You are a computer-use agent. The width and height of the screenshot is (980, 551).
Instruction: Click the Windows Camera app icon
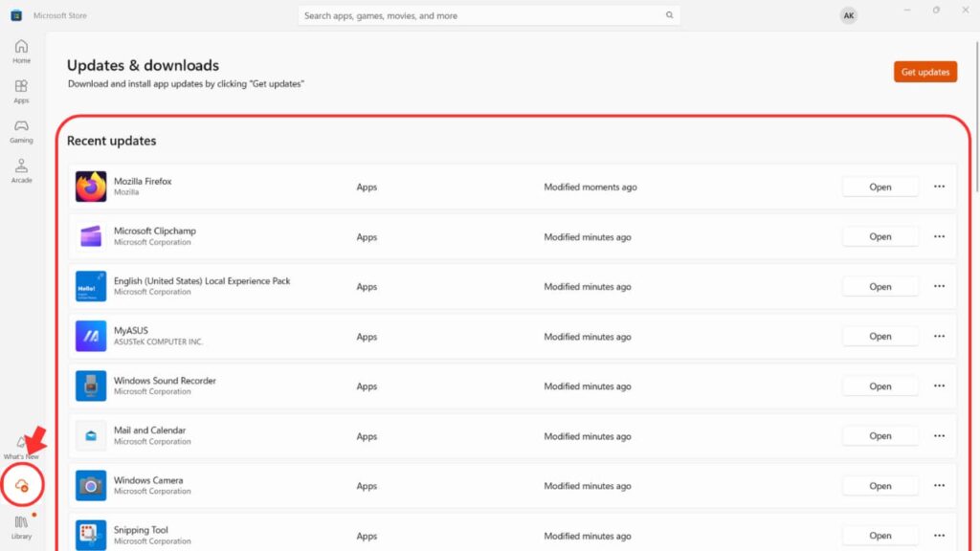pyautogui.click(x=91, y=485)
